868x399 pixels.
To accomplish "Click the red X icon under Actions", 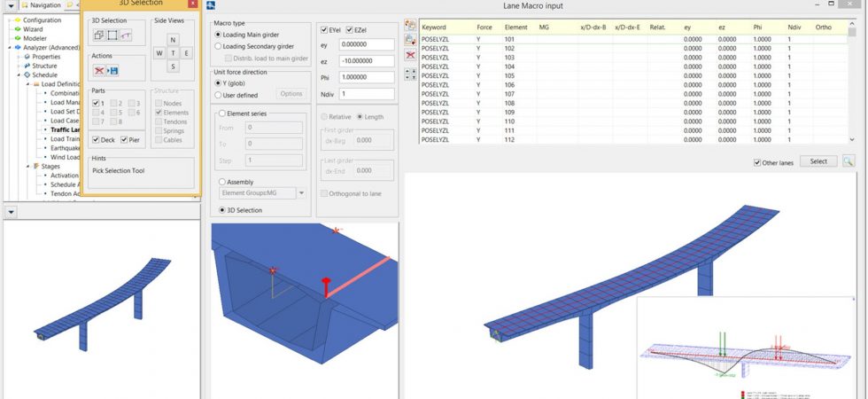I will point(99,70).
